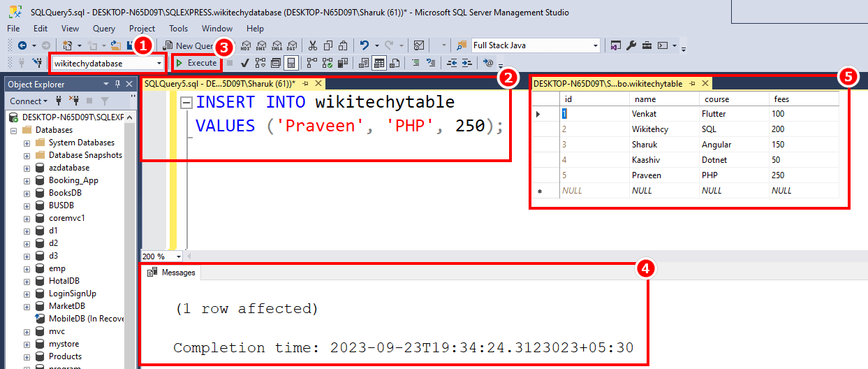Image resolution: width=868 pixels, height=369 pixels.
Task: Click the Parse checkmark icon
Action: [245, 63]
